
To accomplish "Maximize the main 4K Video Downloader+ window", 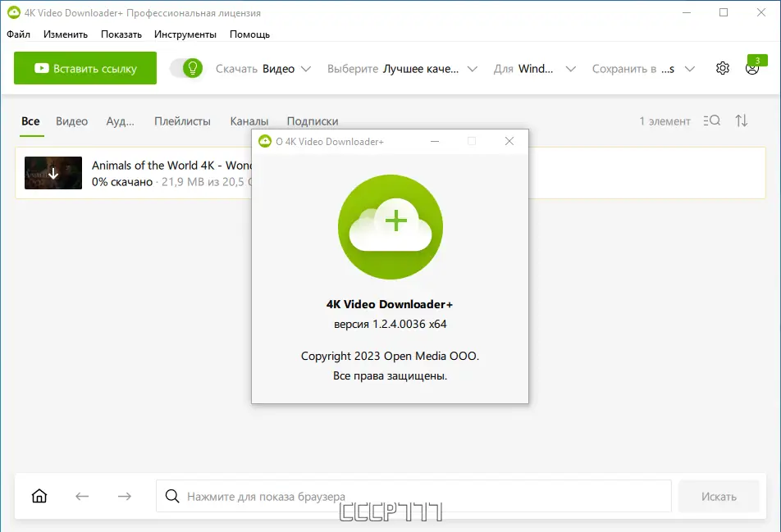I will click(724, 12).
